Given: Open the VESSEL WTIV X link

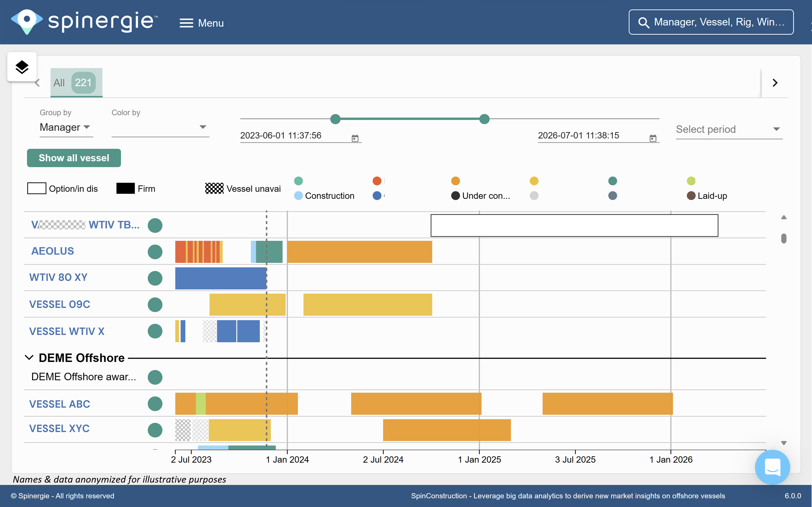Looking at the screenshot, I should pyautogui.click(x=67, y=331).
